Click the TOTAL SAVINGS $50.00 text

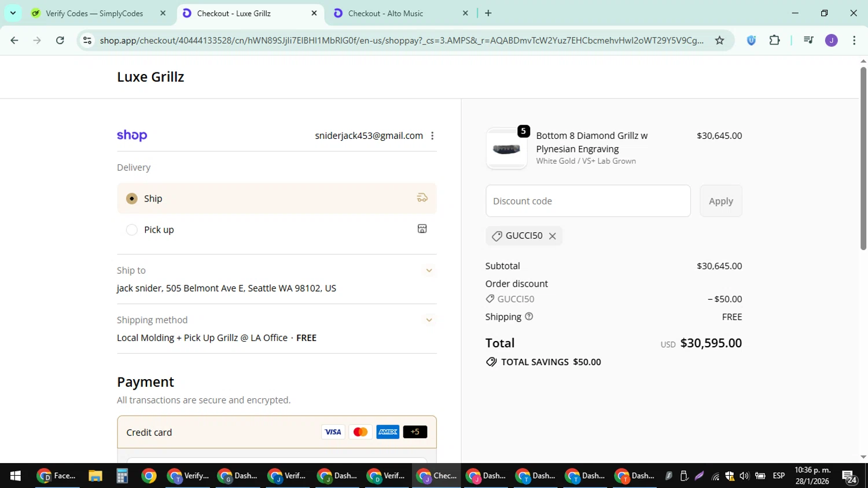click(x=551, y=362)
